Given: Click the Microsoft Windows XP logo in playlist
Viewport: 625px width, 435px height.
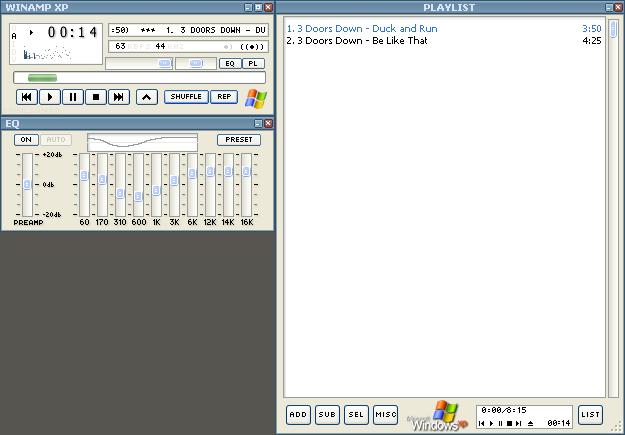Looking at the screenshot, I should pyautogui.click(x=437, y=417).
